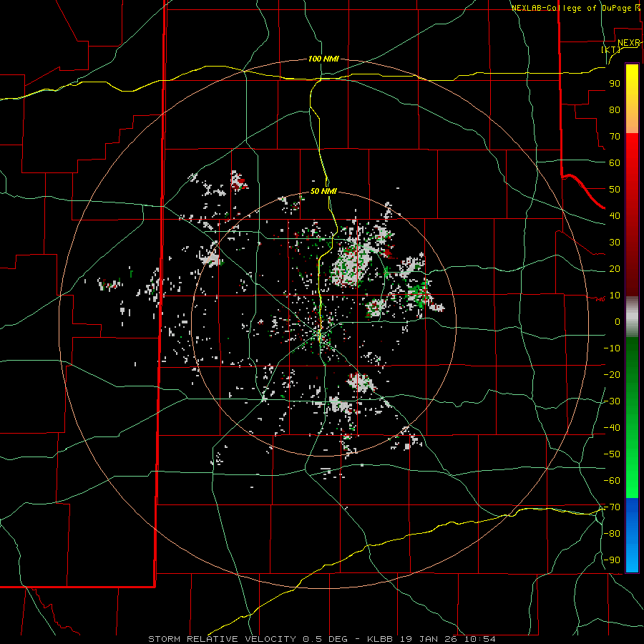Click the yellow top segment of color bar
Image resolution: width=644 pixels, height=644 pixels.
632,99
